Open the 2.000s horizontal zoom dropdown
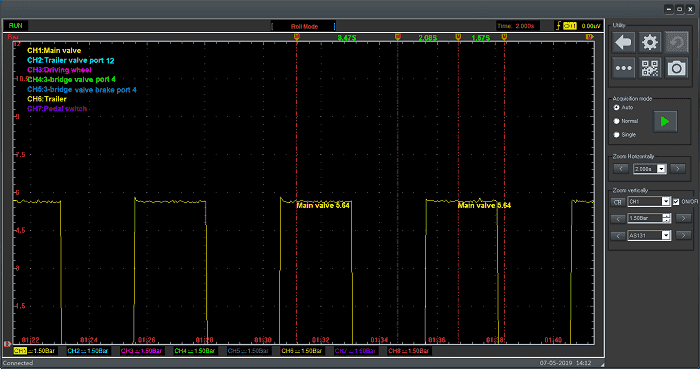 pos(650,169)
